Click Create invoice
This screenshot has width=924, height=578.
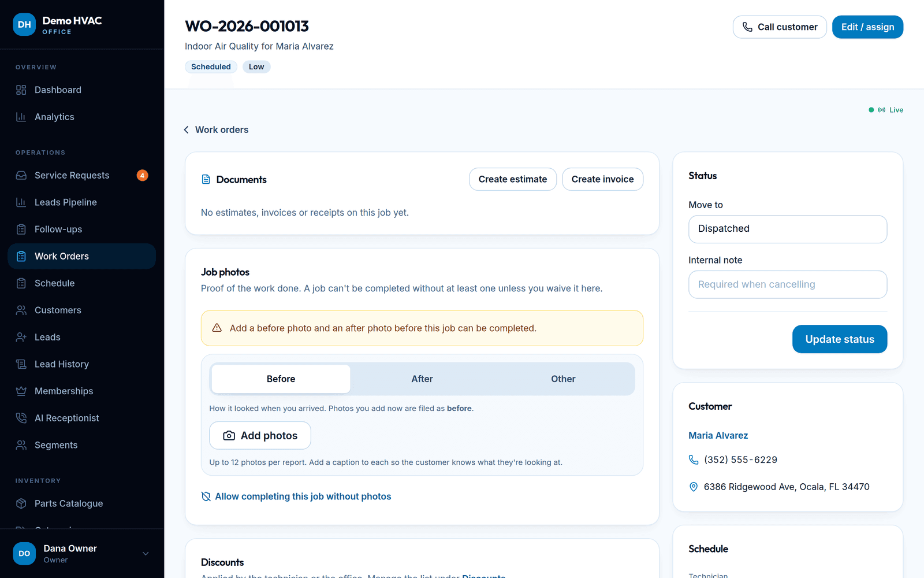[x=602, y=179]
